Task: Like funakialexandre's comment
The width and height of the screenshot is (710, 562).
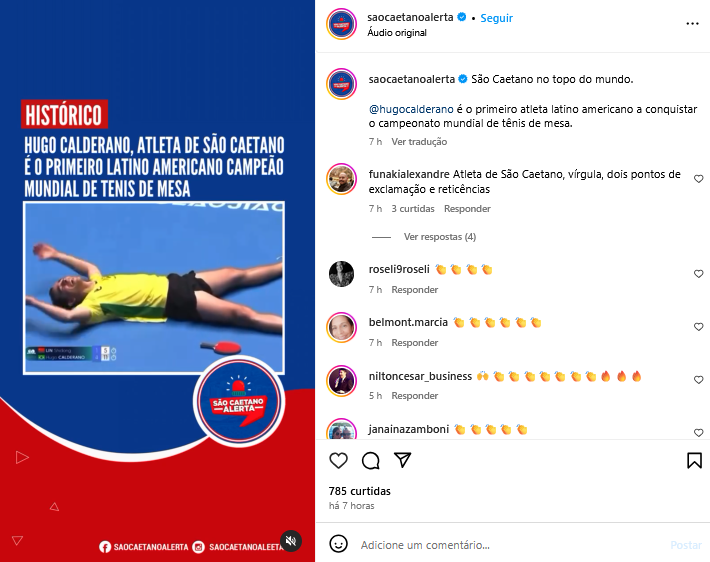Action: coord(698,179)
